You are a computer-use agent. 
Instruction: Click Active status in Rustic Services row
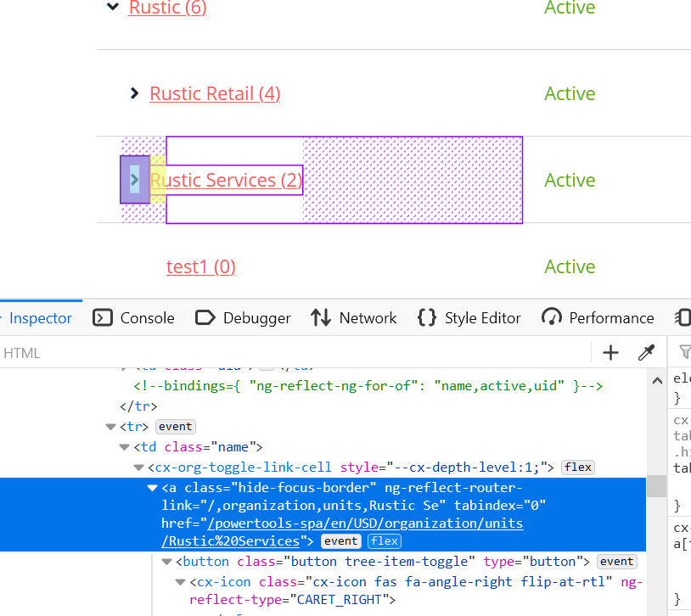[570, 180]
